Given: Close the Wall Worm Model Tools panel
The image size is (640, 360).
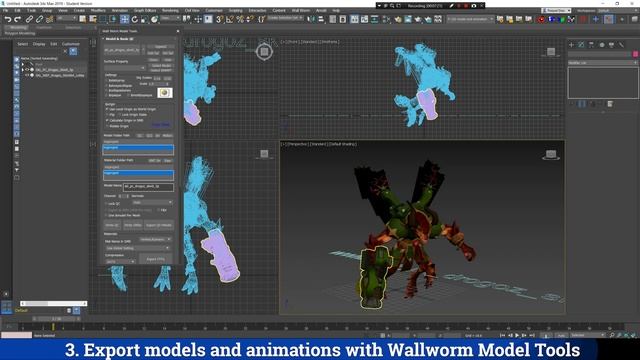Looking at the screenshot, I should [x=178, y=31].
